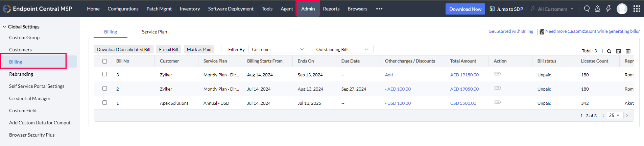This screenshot has width=644, height=146.
Task: Collapse the Global Settings section
Action: (4, 27)
